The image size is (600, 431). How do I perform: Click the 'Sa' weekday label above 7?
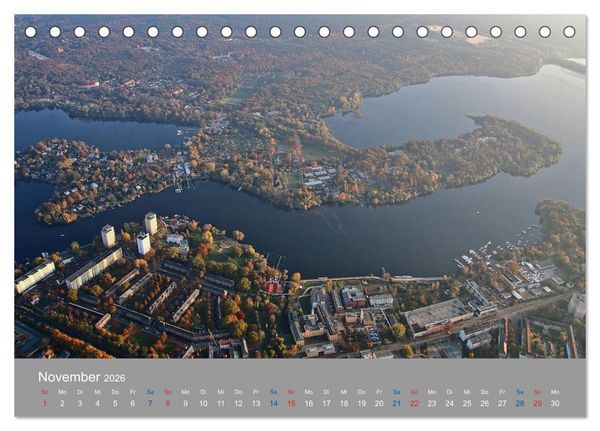click(150, 392)
